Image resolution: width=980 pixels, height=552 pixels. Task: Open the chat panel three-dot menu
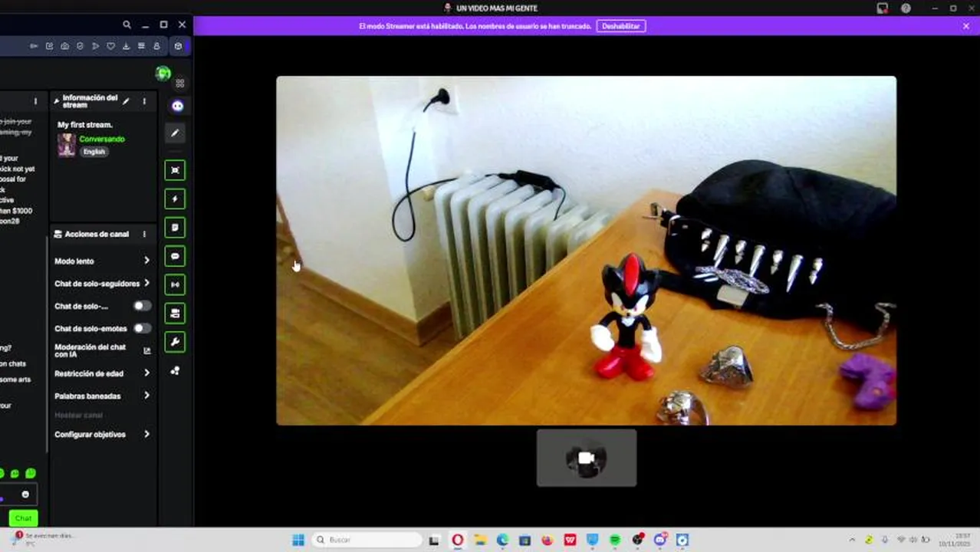[x=35, y=101]
